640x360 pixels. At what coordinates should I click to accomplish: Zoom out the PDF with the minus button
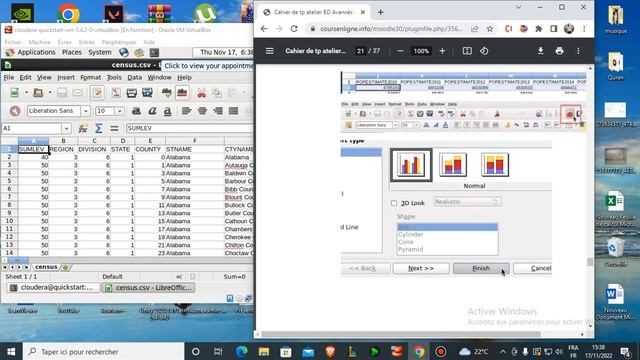tap(400, 51)
